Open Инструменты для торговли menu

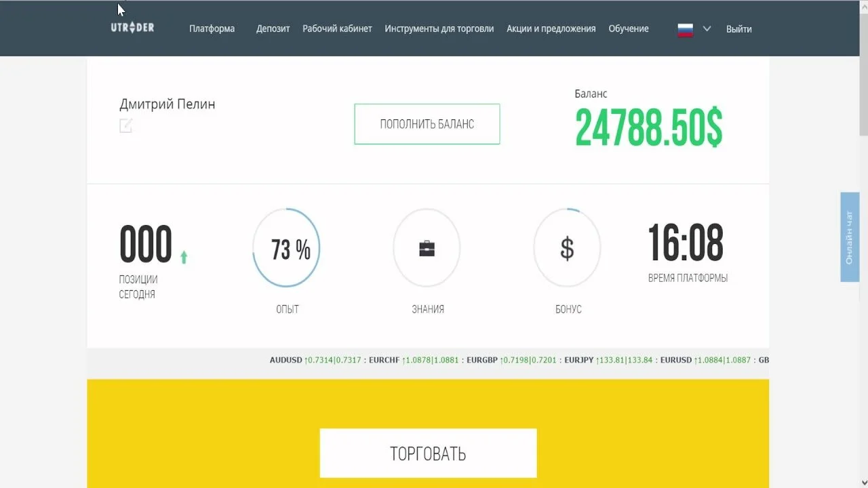439,28
